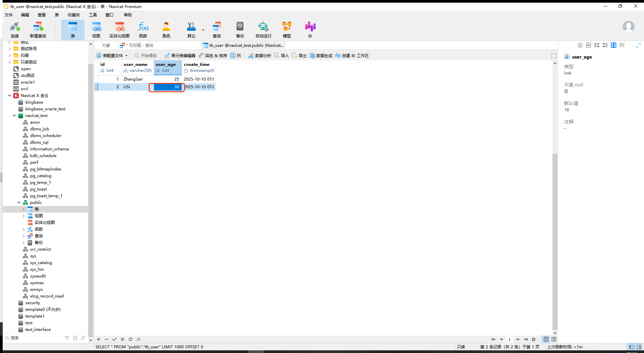Add a record with the plus icon

pos(99,339)
